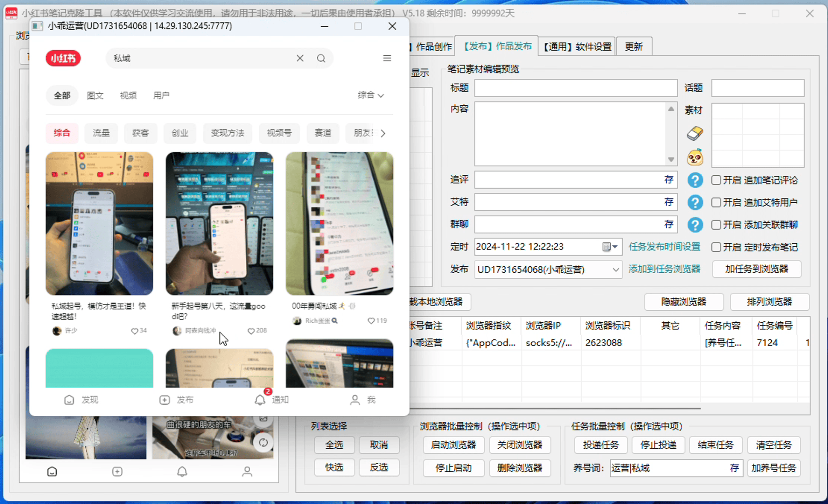Open 我 profile in bottom navigation
This screenshot has height=504, width=828.
[x=363, y=400]
